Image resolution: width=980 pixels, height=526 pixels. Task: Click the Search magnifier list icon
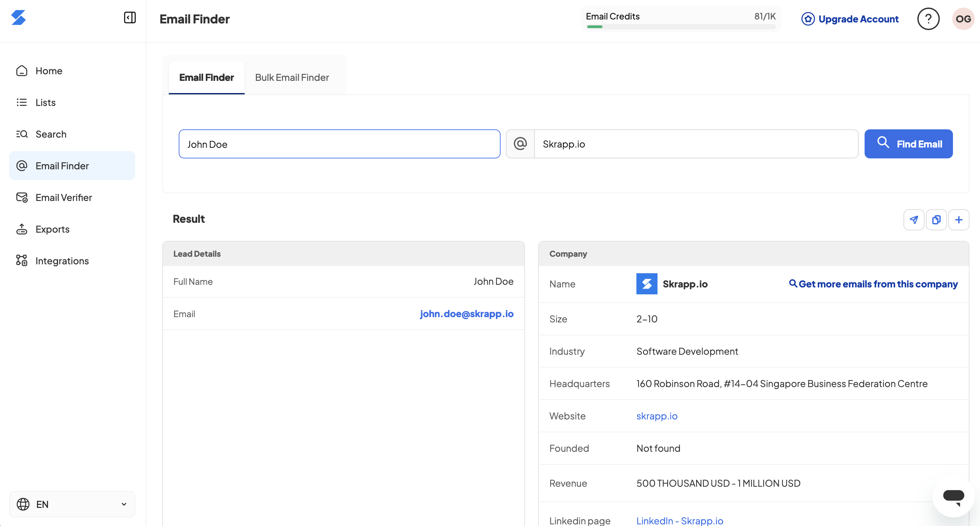[x=22, y=134]
